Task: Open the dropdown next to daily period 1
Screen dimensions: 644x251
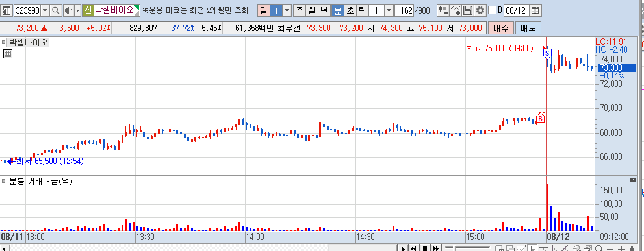Action: point(287,10)
